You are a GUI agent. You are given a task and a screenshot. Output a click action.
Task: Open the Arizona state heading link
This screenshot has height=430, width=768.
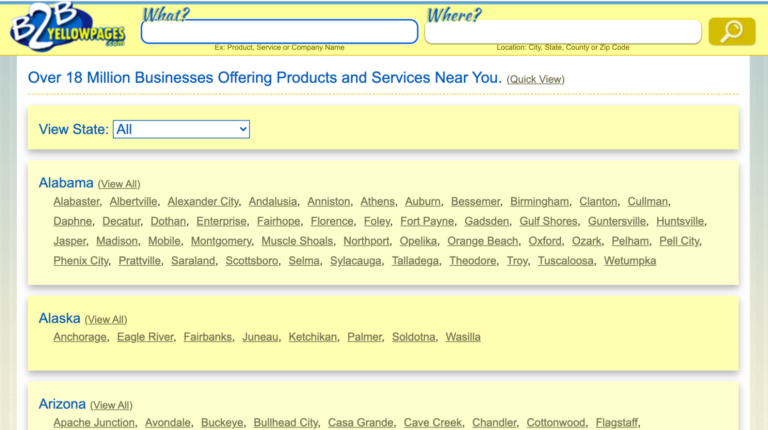click(x=62, y=404)
